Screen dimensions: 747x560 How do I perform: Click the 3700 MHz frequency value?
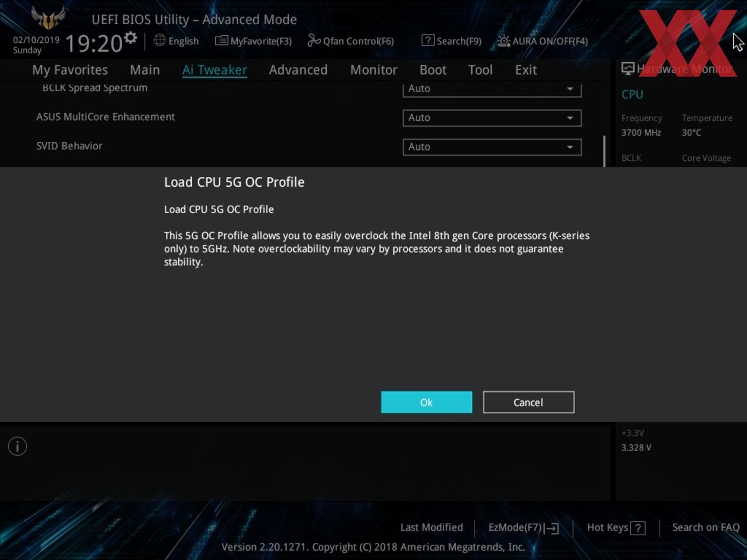641,132
